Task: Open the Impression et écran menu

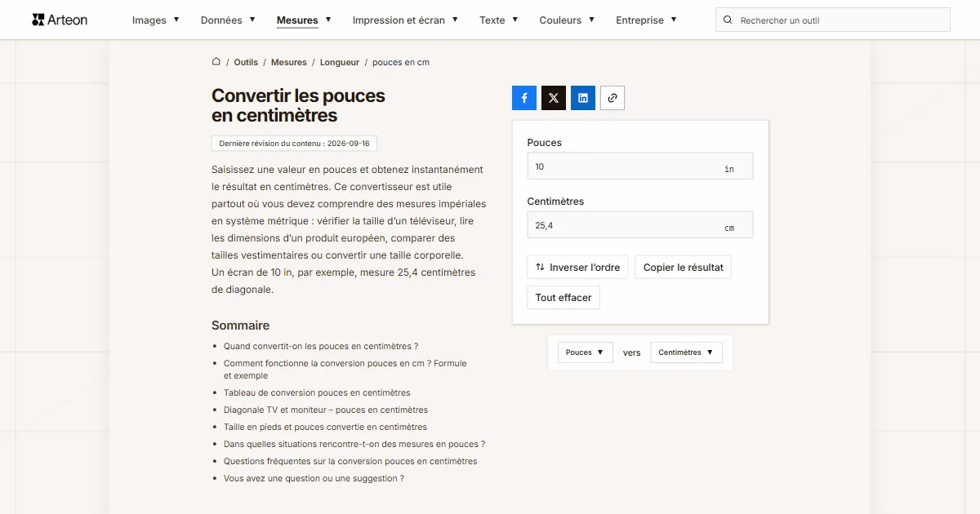Action: coord(405,20)
